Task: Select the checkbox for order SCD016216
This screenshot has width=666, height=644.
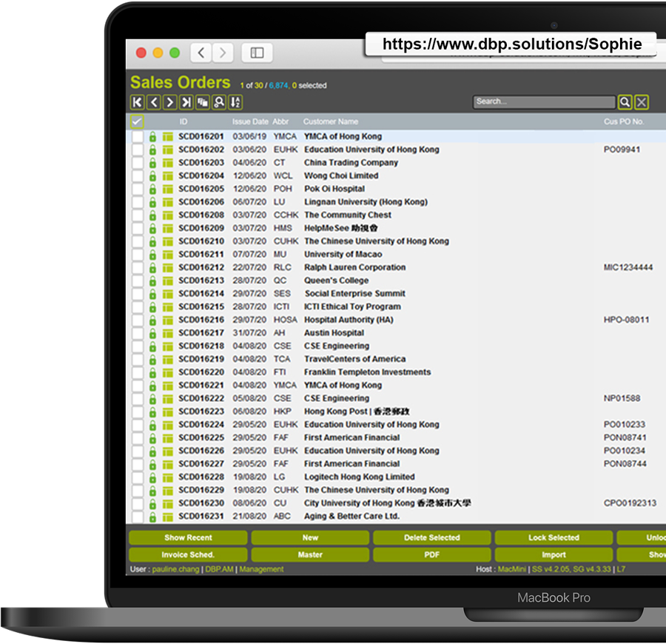Action: coord(138,321)
